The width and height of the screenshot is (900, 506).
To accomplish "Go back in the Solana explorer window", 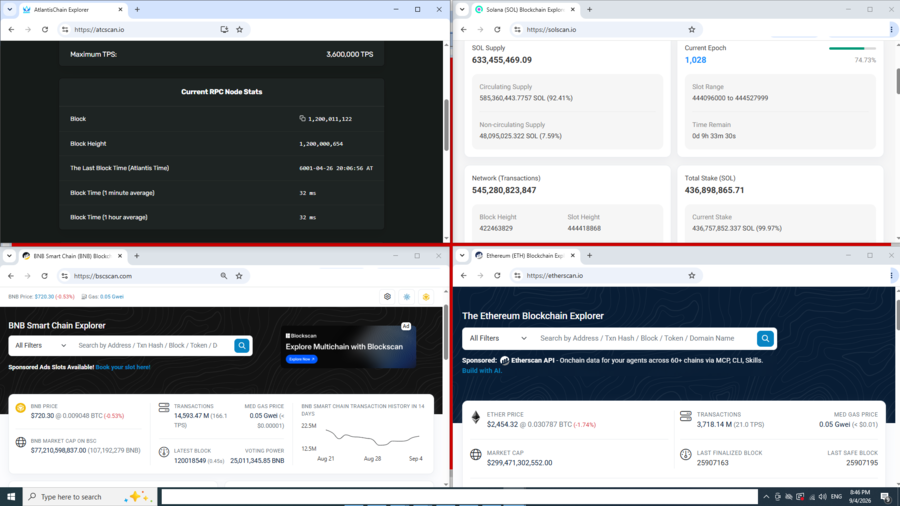I will (464, 29).
